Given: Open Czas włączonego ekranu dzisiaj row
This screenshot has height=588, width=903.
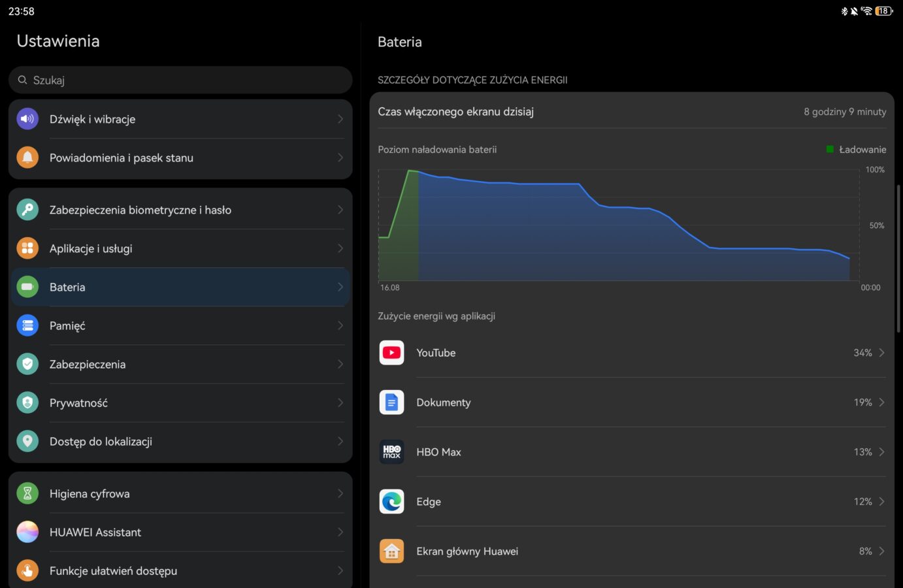Looking at the screenshot, I should click(632, 112).
